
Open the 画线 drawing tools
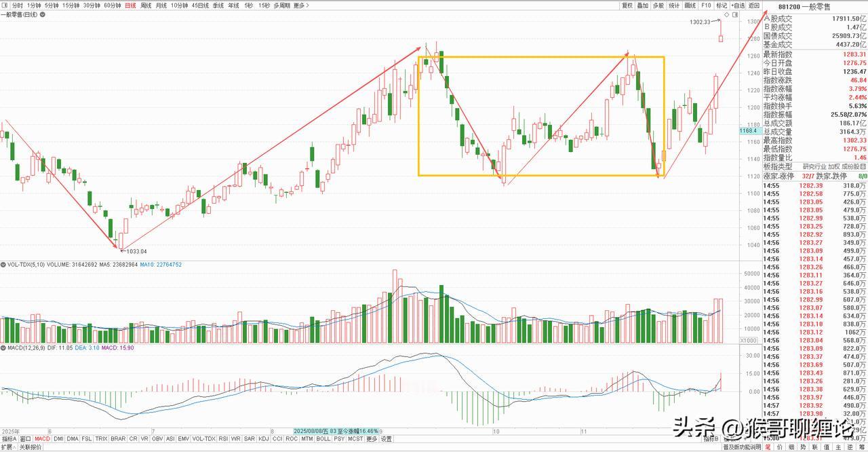click(x=690, y=5)
